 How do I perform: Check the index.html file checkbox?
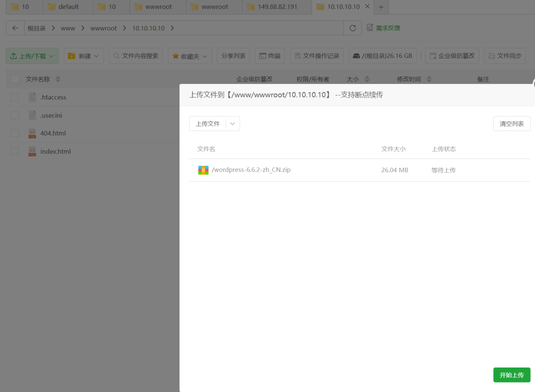click(15, 151)
